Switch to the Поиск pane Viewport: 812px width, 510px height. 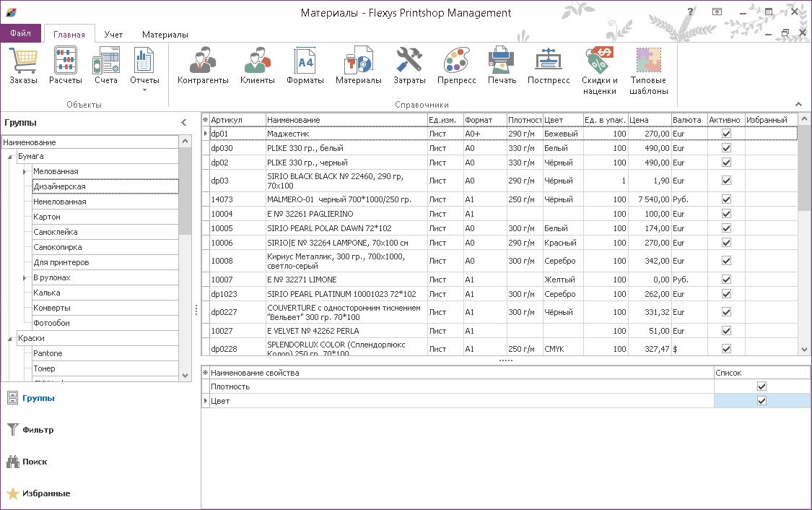tap(27, 462)
